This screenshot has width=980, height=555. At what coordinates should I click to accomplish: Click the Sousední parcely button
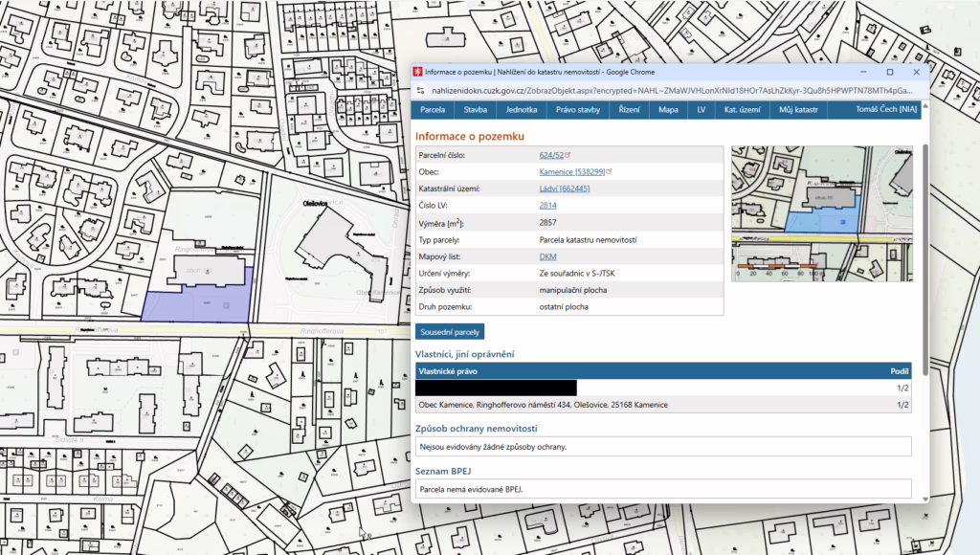(450, 332)
